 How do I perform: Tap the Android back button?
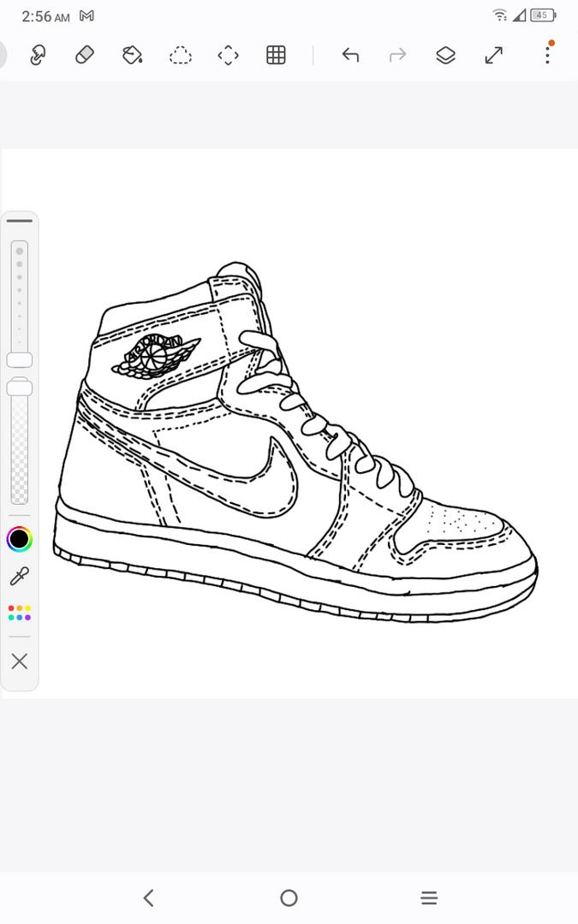[149, 897]
